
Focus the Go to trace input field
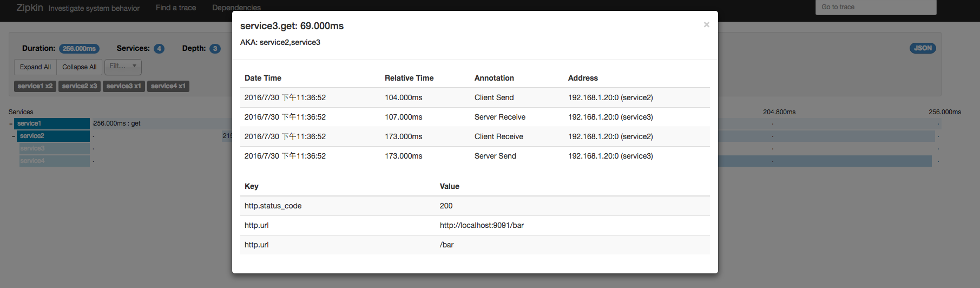pyautogui.click(x=875, y=7)
